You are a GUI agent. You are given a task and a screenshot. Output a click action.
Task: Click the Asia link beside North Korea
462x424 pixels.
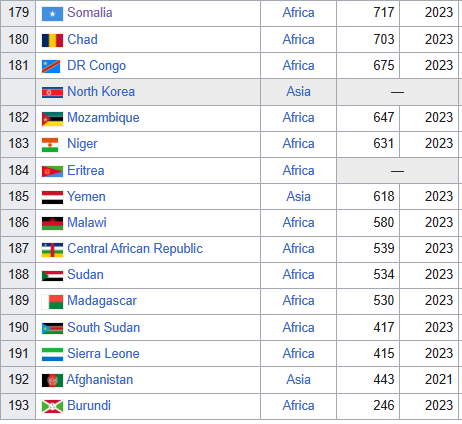click(x=298, y=92)
